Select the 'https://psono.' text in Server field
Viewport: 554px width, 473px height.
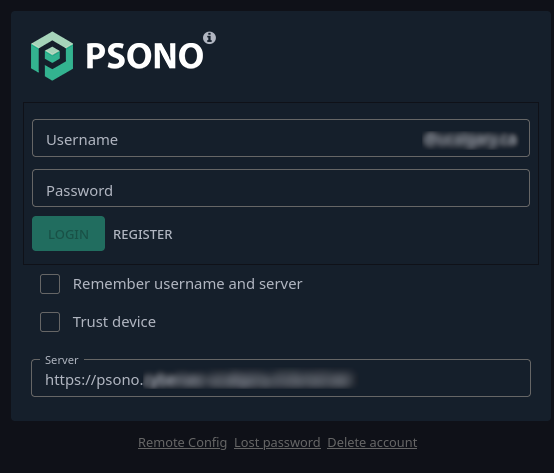pos(94,380)
